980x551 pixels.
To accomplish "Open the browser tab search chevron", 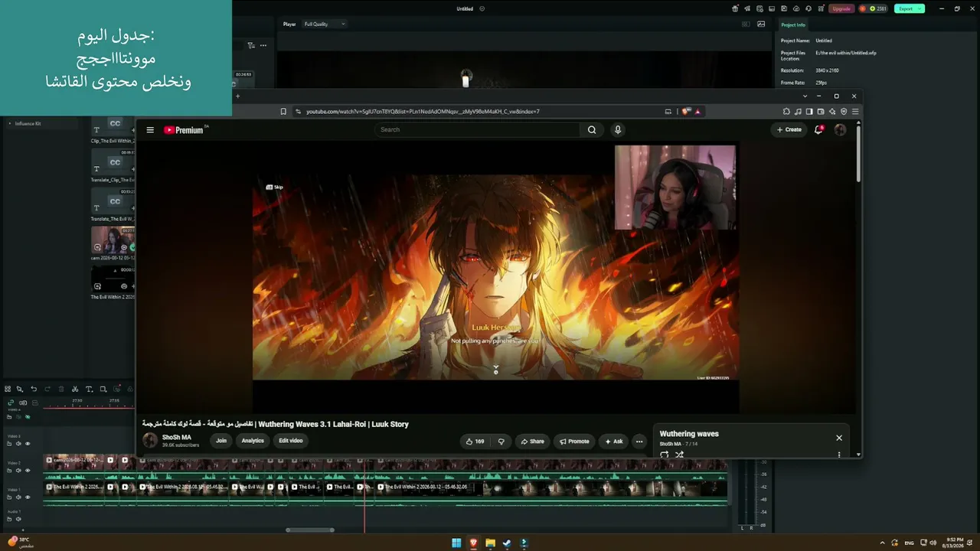I will point(805,96).
